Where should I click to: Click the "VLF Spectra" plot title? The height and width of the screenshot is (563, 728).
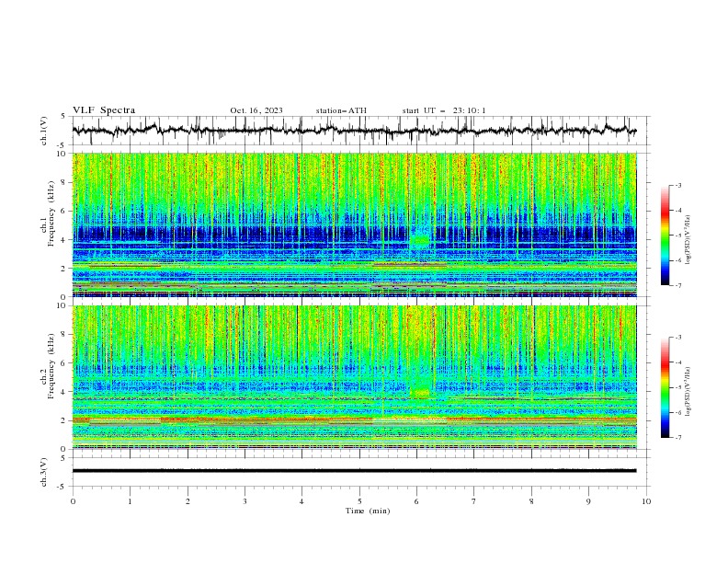click(104, 110)
